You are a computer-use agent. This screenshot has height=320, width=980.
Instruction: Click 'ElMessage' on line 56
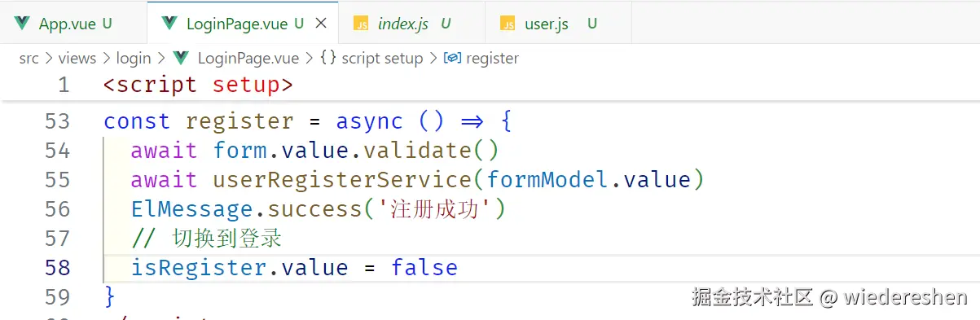[x=192, y=209]
